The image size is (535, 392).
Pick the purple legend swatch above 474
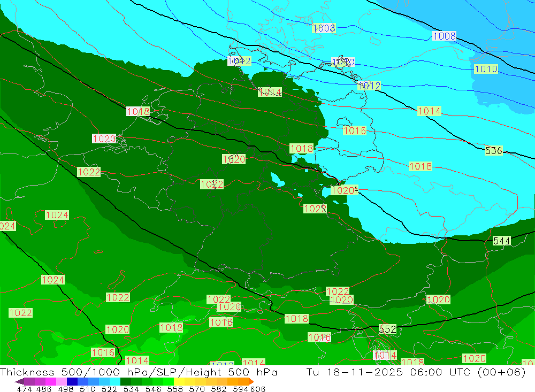click(29, 381)
